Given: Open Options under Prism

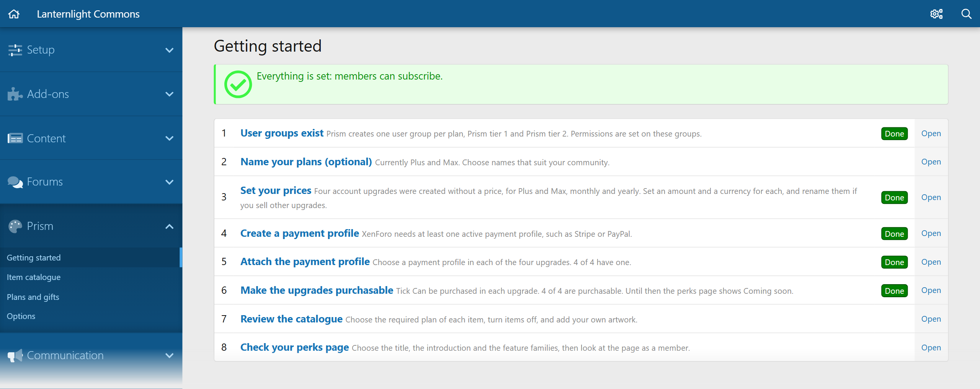Looking at the screenshot, I should (90, 316).
